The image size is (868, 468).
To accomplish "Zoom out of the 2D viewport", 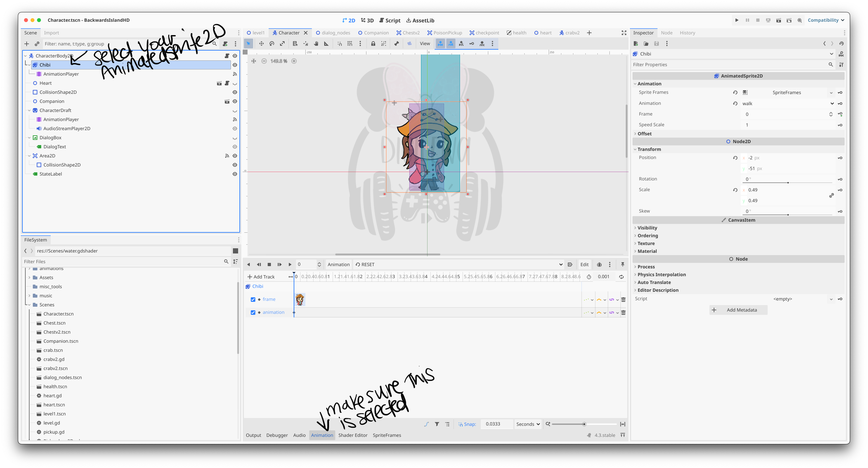I will [264, 61].
